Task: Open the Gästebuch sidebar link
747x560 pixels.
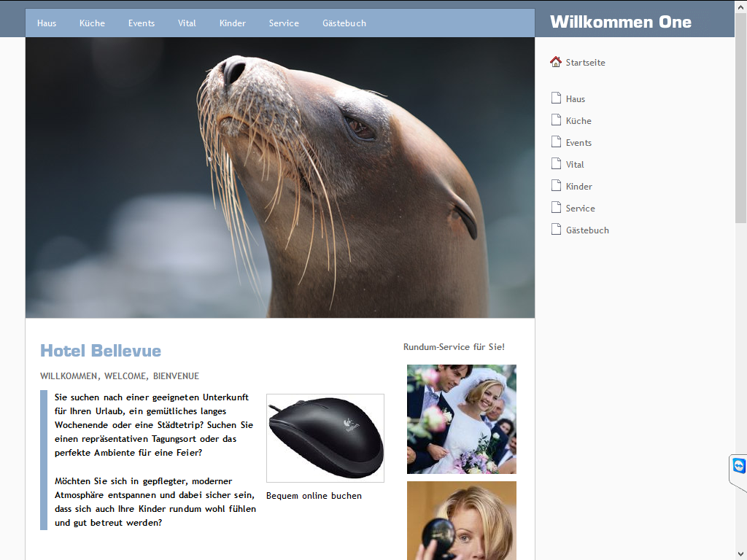Action: coord(587,230)
